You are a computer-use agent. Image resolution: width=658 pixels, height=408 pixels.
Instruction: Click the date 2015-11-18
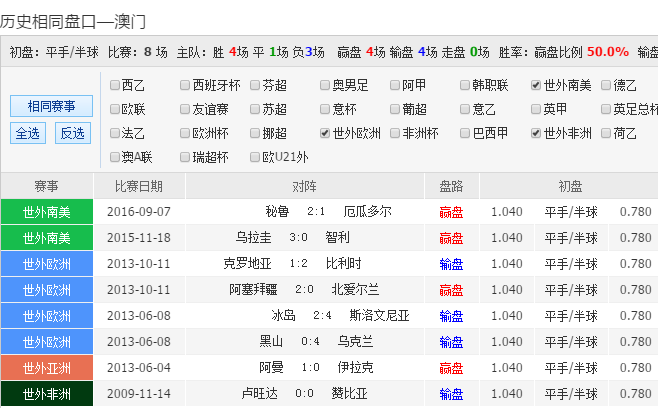tap(139, 238)
